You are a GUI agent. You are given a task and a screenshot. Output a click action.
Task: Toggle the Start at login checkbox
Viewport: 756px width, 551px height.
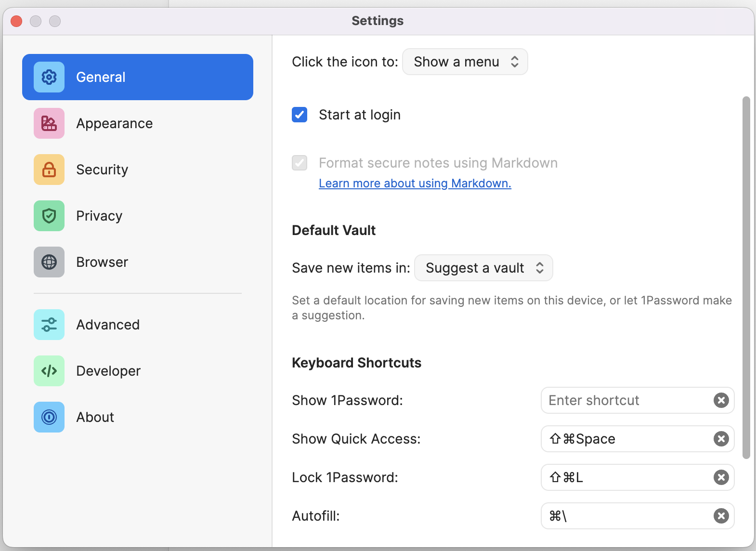300,115
